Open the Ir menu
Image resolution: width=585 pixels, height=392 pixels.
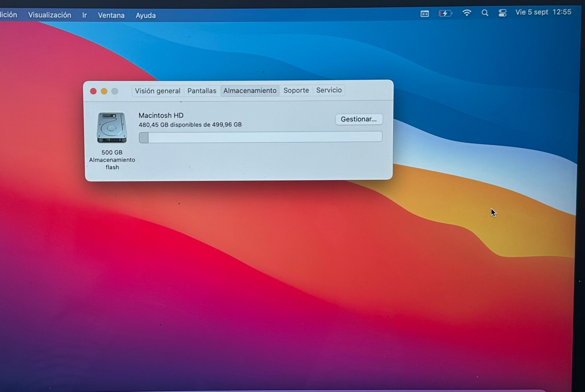(x=84, y=15)
